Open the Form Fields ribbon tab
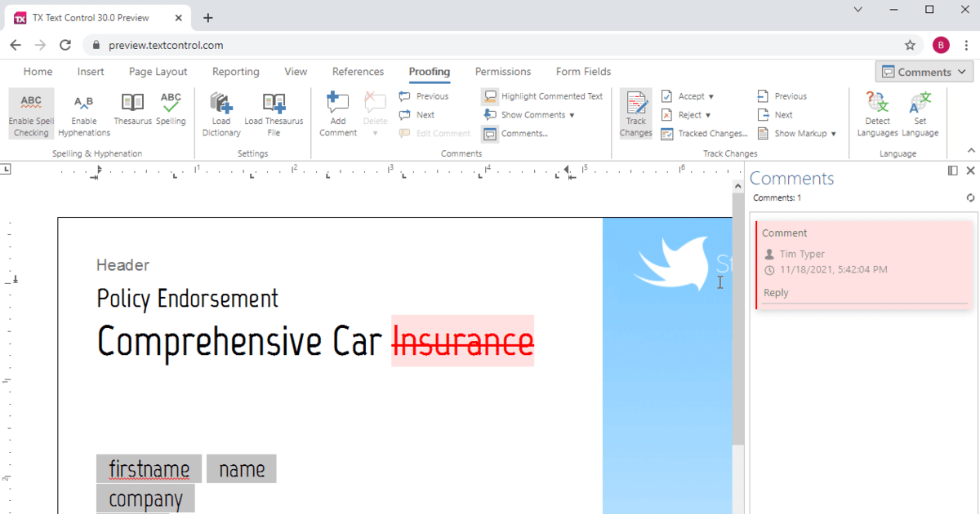Screen dimensions: 980x514 click(583, 72)
